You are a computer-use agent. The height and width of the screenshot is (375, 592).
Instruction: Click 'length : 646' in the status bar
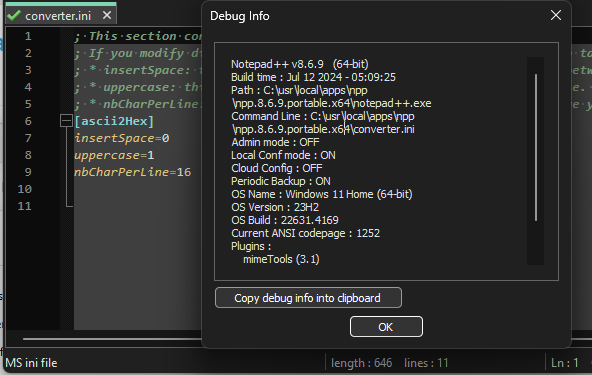[x=362, y=363]
